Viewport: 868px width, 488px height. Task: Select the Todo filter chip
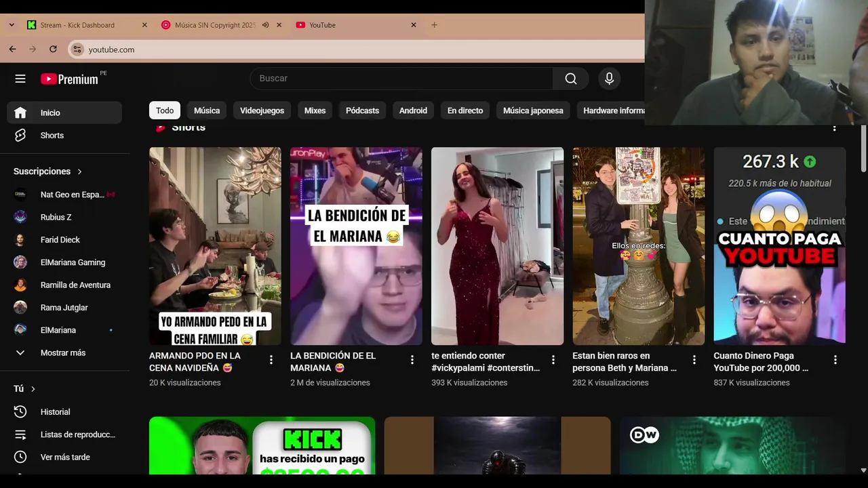click(x=165, y=110)
